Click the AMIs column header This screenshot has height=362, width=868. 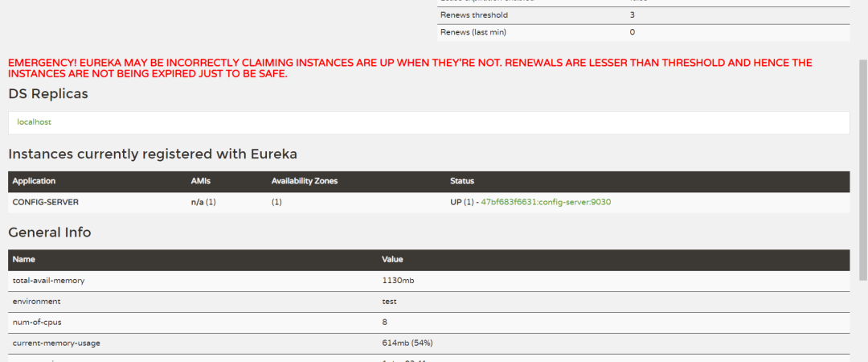[x=199, y=181]
